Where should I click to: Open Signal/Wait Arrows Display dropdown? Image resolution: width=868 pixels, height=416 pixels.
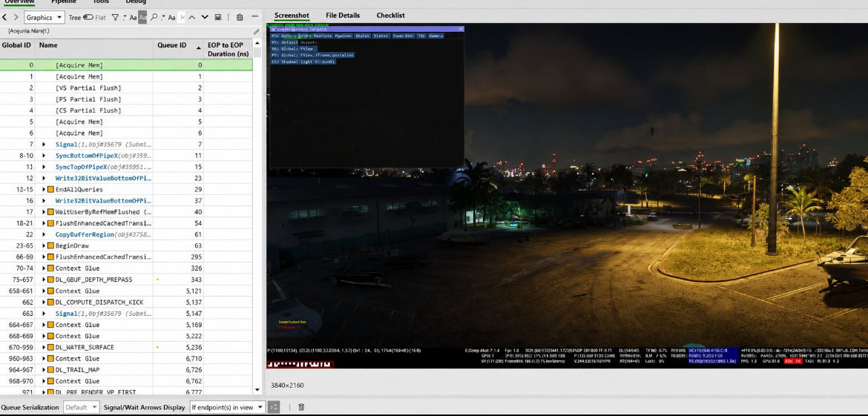point(226,407)
